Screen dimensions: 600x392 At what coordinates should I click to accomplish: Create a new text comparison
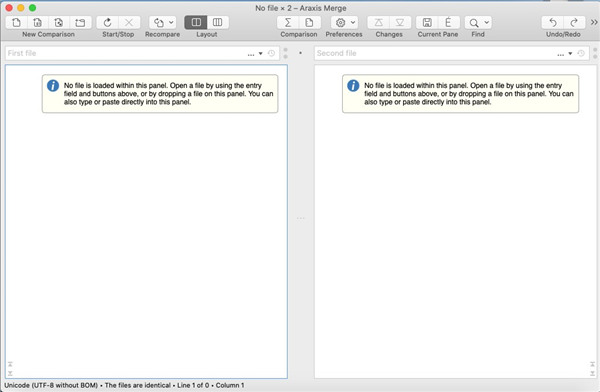coord(16,23)
